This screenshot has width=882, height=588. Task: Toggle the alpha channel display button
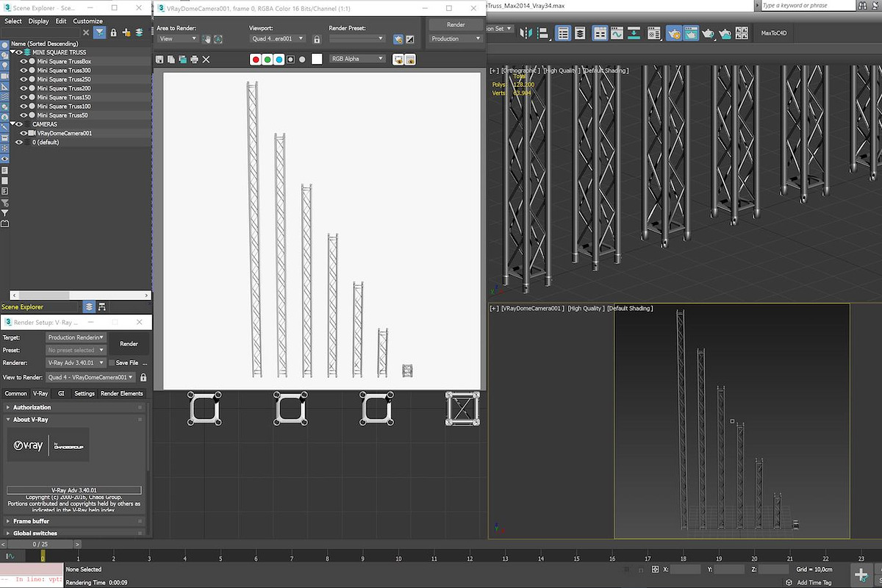(x=291, y=59)
